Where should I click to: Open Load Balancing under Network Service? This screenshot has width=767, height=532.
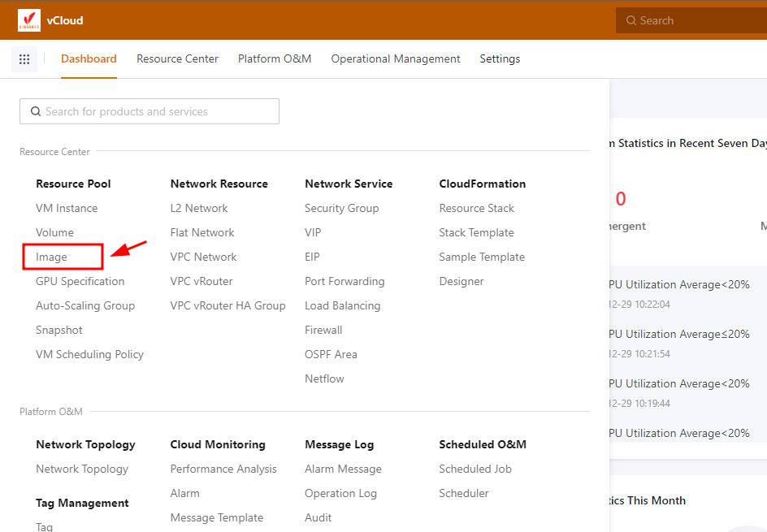click(x=342, y=305)
